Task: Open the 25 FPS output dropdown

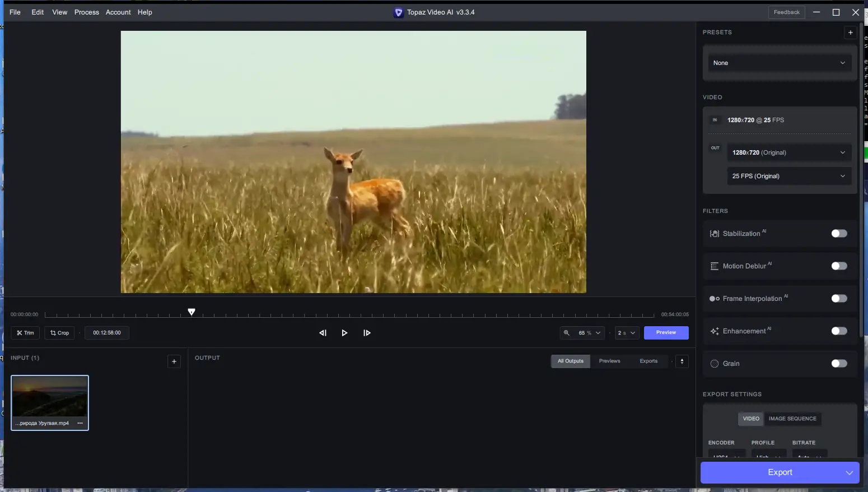Action: 788,176
